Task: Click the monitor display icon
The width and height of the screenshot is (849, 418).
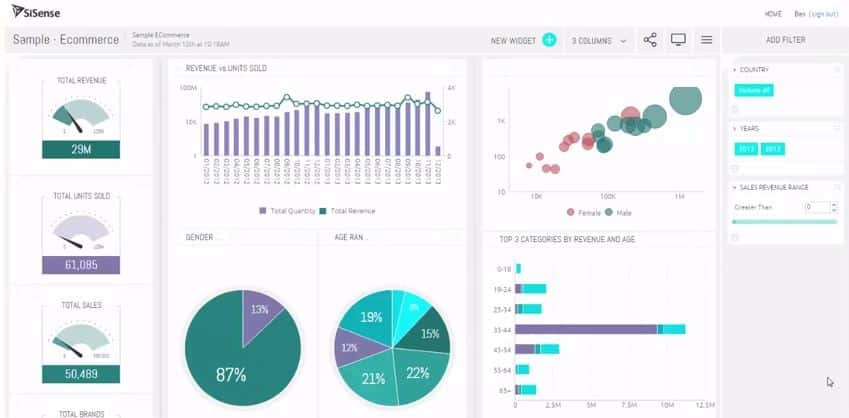Action: (x=679, y=40)
